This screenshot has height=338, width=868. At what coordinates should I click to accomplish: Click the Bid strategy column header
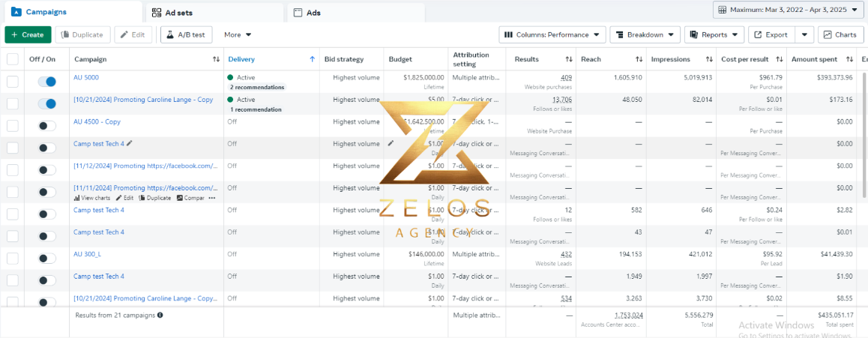pos(344,59)
